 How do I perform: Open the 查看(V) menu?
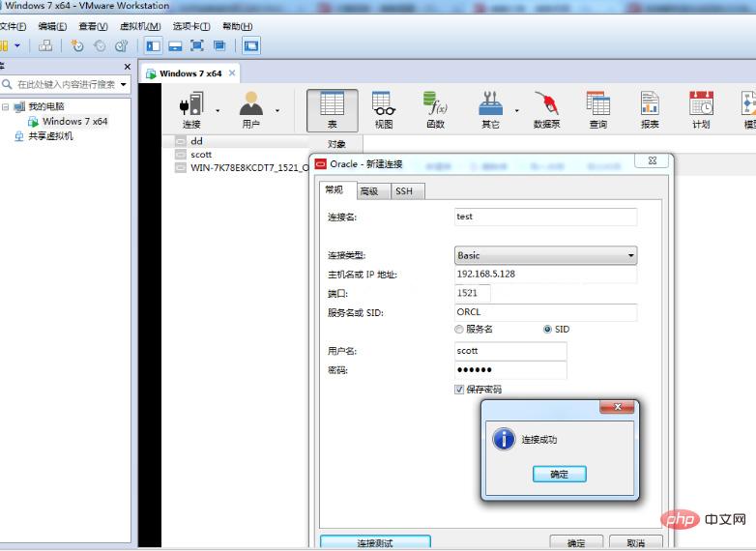click(93, 26)
